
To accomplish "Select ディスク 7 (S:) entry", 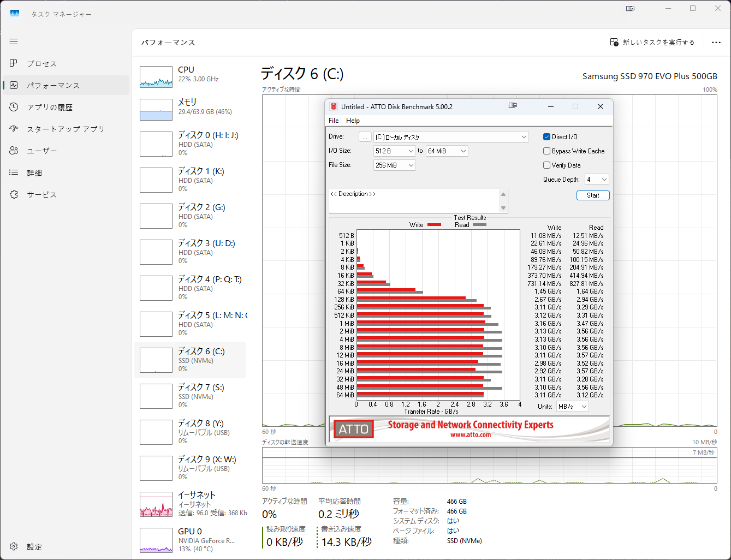I will click(x=190, y=396).
